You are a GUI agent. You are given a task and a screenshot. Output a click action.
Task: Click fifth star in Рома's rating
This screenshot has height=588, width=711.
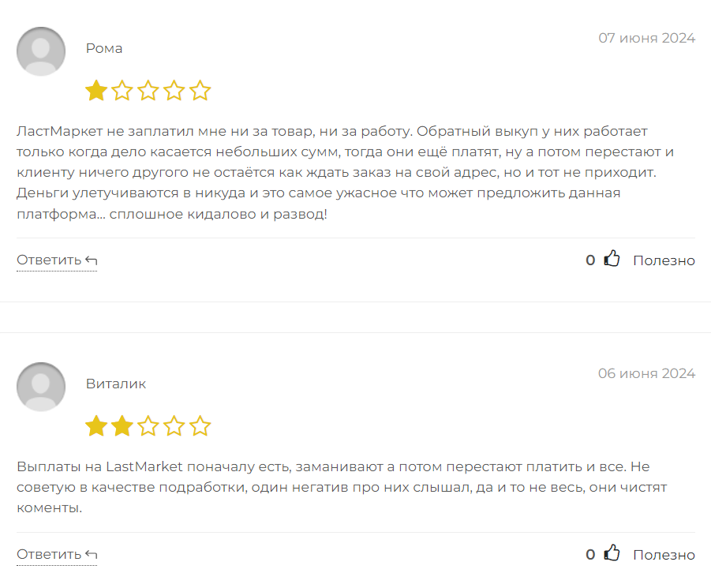(200, 91)
